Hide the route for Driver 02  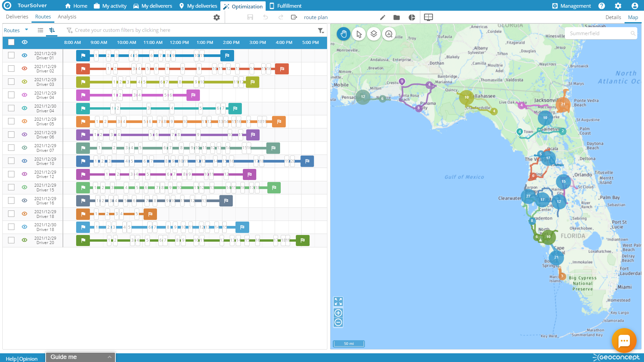point(24,68)
